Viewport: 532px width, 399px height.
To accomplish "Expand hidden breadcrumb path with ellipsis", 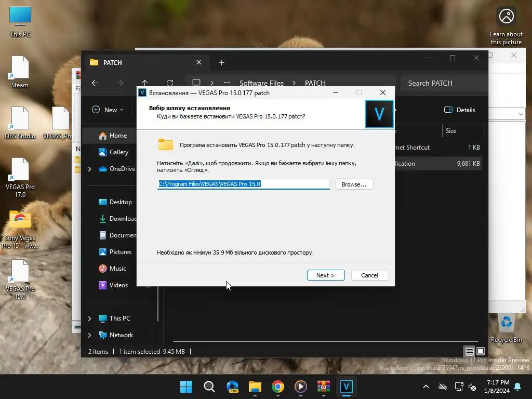I will click(227, 83).
